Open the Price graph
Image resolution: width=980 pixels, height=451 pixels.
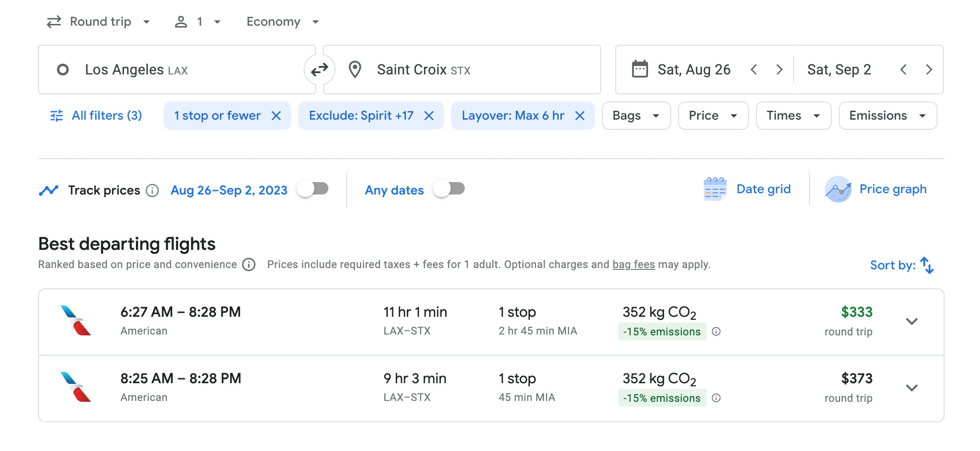(x=876, y=189)
